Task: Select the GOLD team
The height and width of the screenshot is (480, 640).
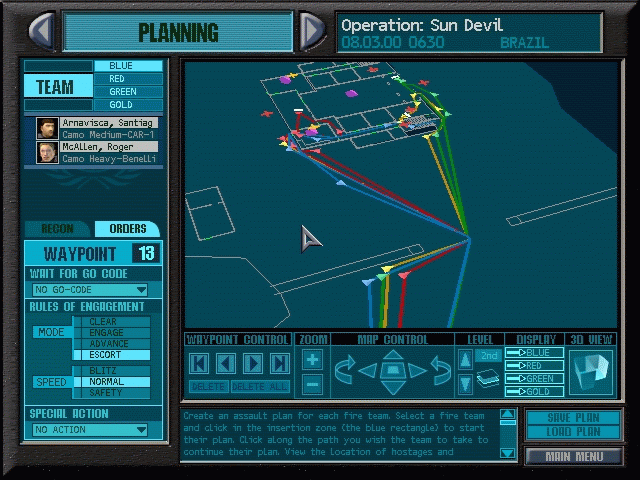Action: click(x=128, y=105)
